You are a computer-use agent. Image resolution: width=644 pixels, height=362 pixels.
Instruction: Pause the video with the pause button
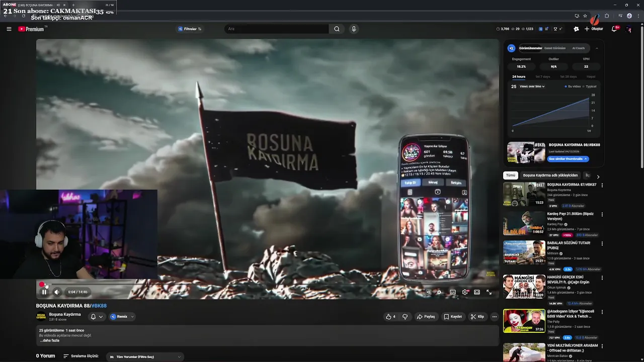tap(44, 292)
